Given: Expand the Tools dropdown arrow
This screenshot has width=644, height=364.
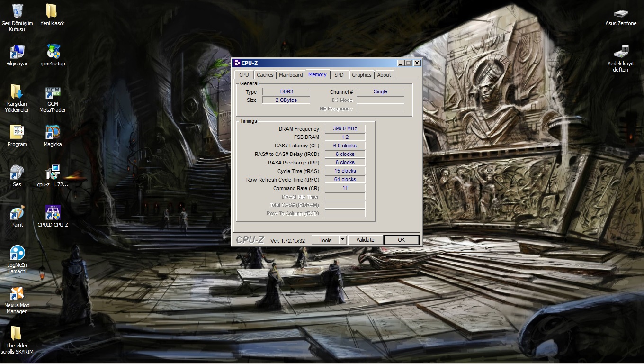Looking at the screenshot, I should (x=343, y=240).
